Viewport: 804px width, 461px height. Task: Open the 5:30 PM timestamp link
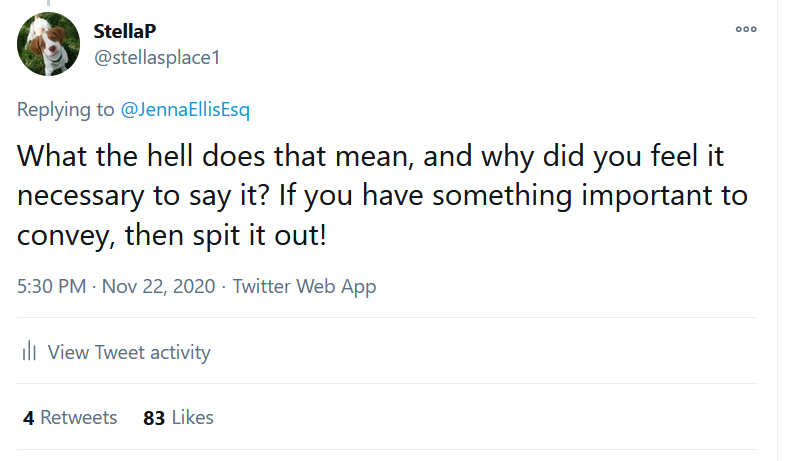tap(52, 287)
